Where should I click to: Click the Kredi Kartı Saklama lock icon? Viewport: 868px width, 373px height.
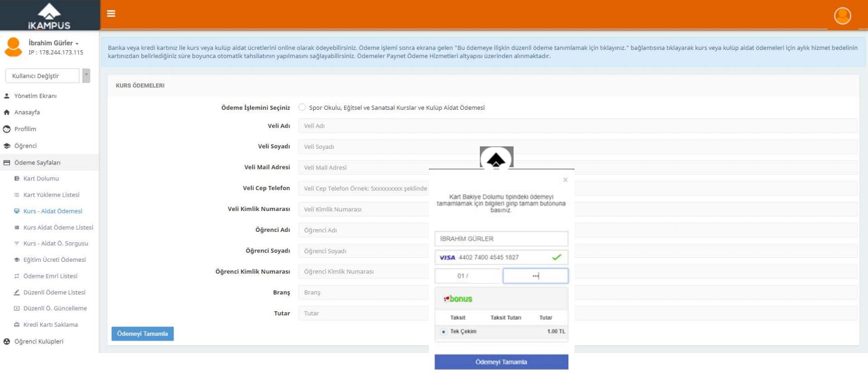(17, 325)
